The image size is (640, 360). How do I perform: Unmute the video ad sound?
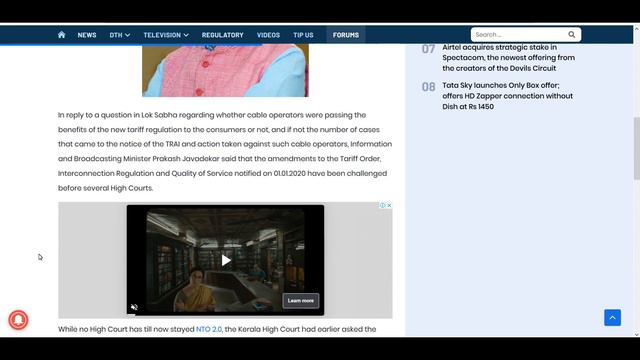134,307
